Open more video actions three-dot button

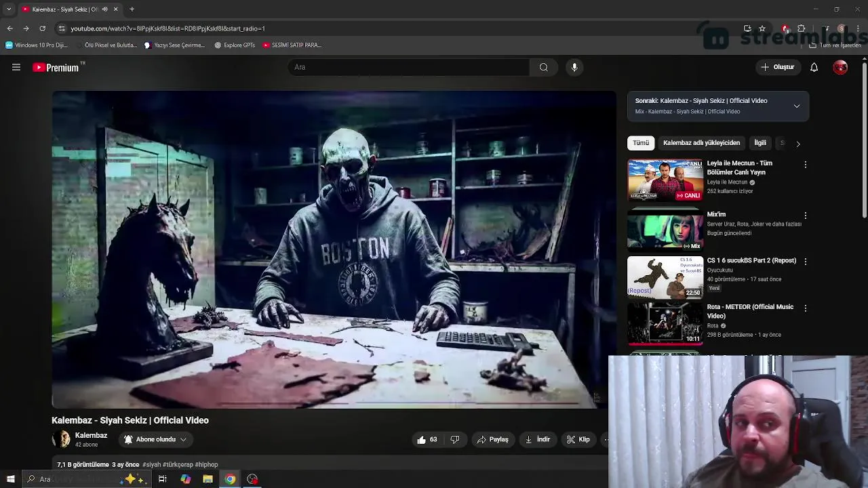[x=606, y=439]
